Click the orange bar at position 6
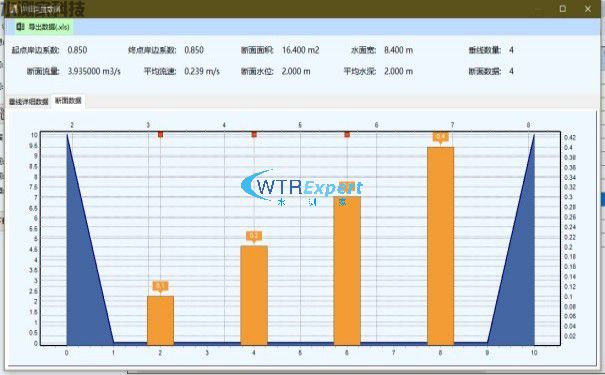The width and height of the screenshot is (605, 375). click(x=347, y=270)
